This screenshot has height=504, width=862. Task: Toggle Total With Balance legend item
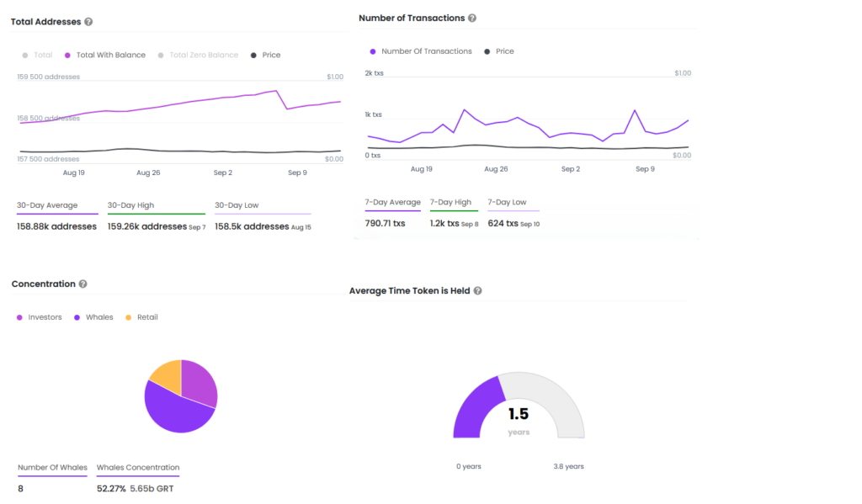105,55
